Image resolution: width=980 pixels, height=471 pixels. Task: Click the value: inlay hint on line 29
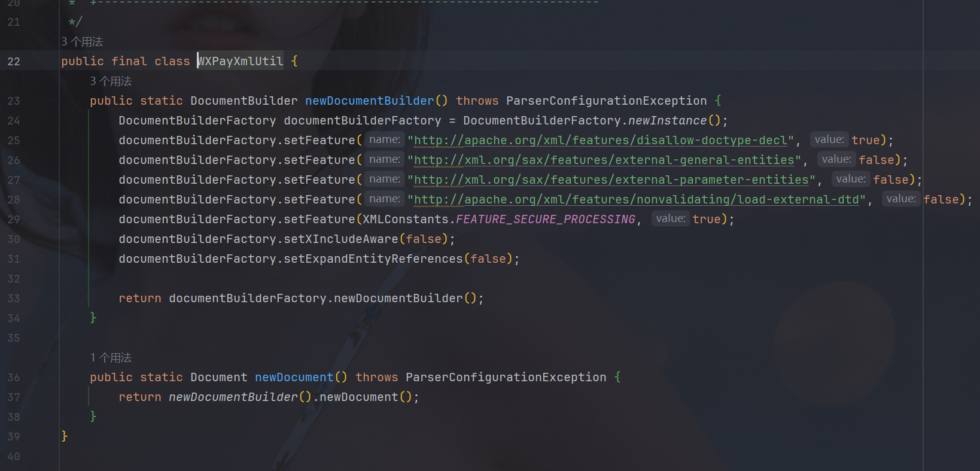coord(670,219)
